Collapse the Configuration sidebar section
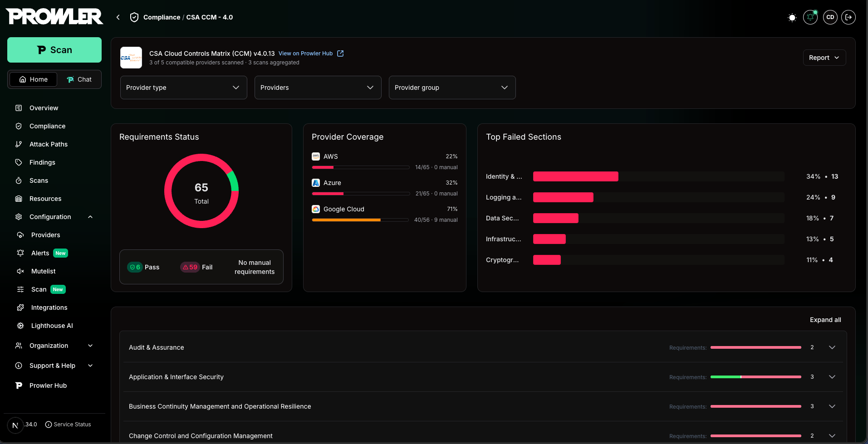 click(x=54, y=217)
